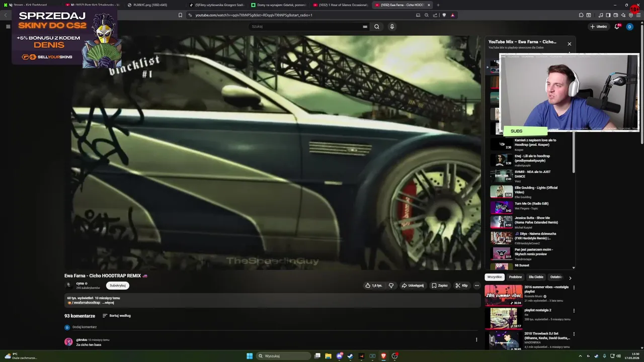This screenshot has height=362, width=644.
Task: Click the browser address bar URL
Action: tap(254, 15)
